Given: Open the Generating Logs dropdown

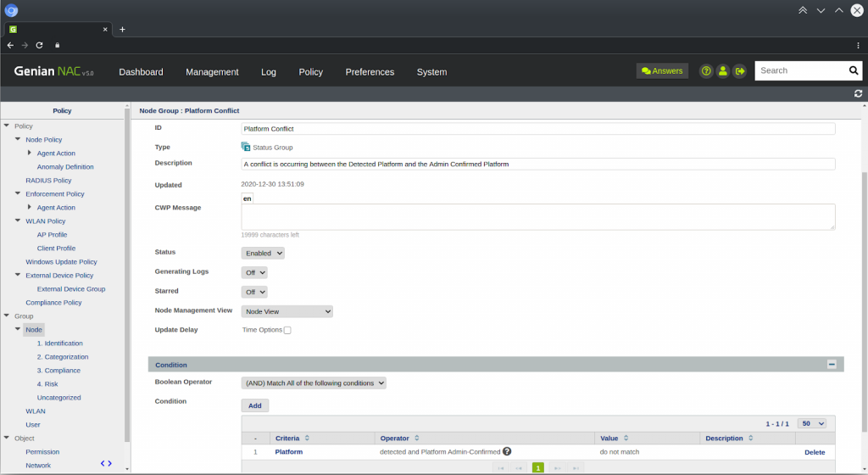Looking at the screenshot, I should tap(254, 272).
